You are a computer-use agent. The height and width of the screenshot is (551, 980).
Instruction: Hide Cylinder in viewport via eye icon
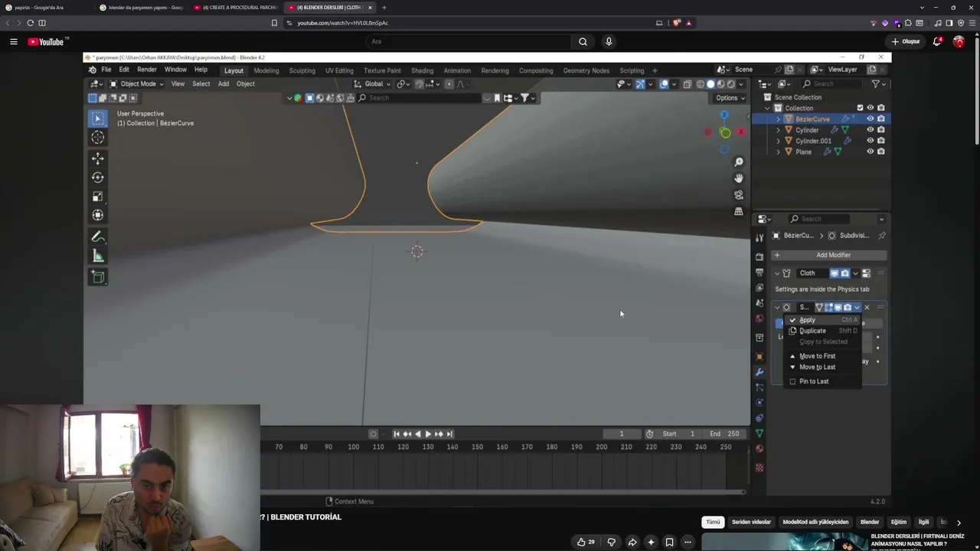tap(870, 130)
